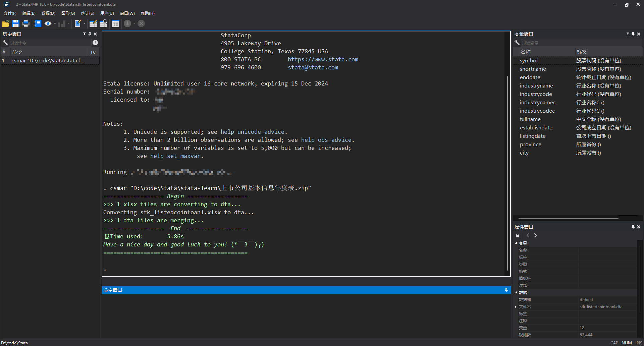Bring graph window forward via bar chart icon

[x=62, y=23]
